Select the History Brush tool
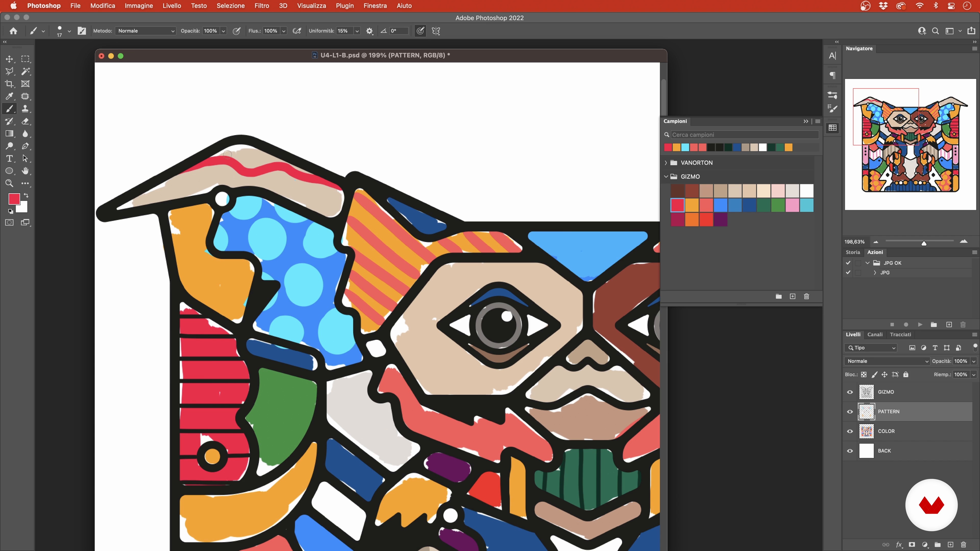Viewport: 980px width, 551px height. coord(9,121)
